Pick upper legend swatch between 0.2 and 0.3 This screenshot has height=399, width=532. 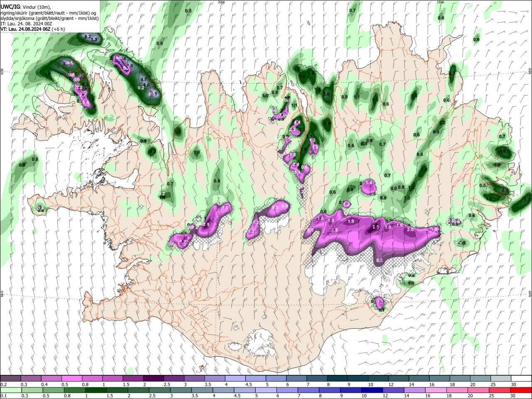coord(10,379)
